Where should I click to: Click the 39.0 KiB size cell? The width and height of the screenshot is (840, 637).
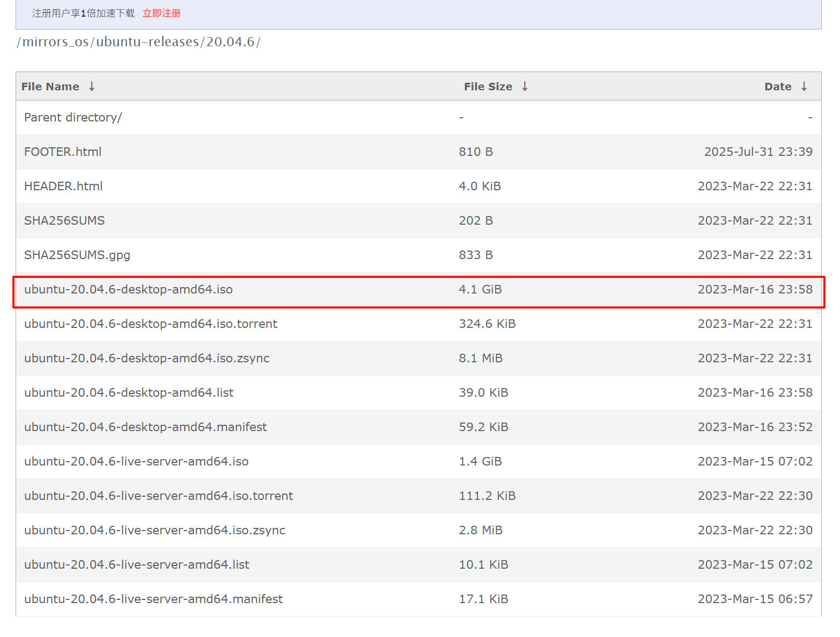pyautogui.click(x=484, y=392)
